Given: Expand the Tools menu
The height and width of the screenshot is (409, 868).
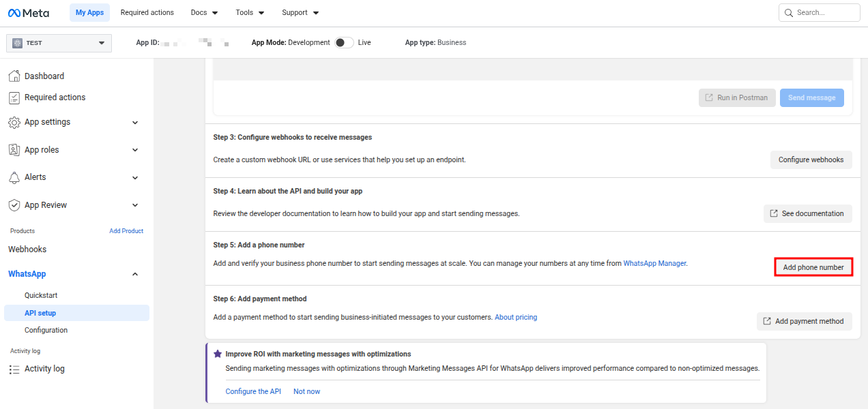Looking at the screenshot, I should (250, 13).
